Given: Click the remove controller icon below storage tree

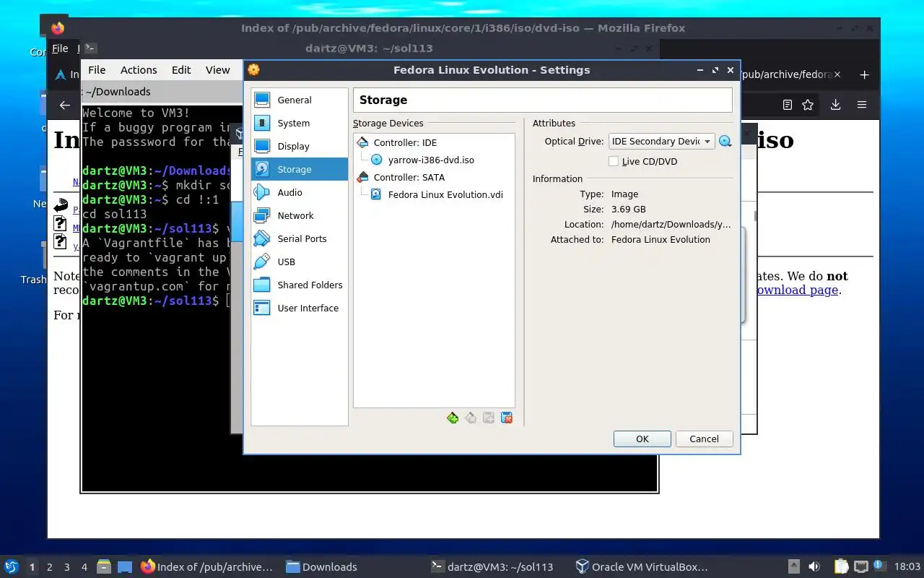Looking at the screenshot, I should pos(471,418).
